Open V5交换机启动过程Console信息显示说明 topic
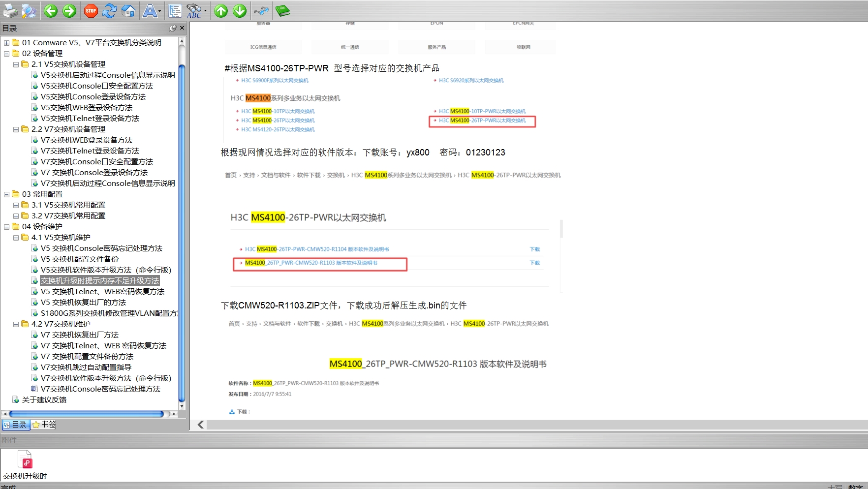The width and height of the screenshot is (868, 489). click(108, 75)
